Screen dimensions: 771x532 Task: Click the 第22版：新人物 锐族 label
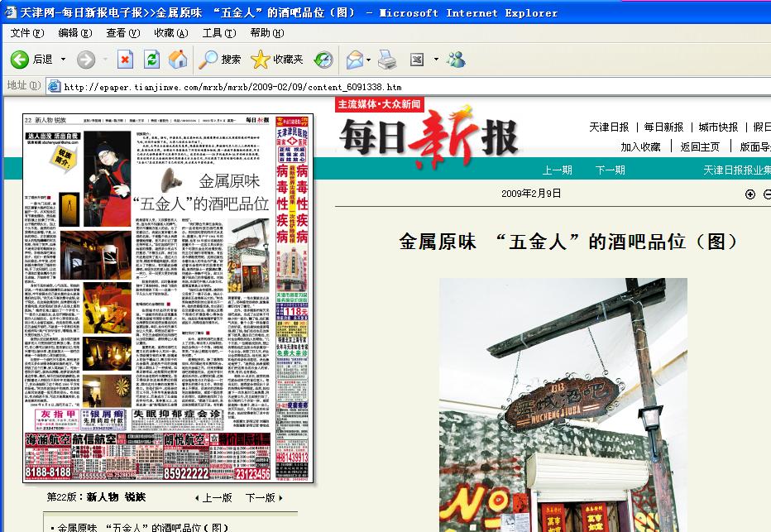click(x=96, y=497)
